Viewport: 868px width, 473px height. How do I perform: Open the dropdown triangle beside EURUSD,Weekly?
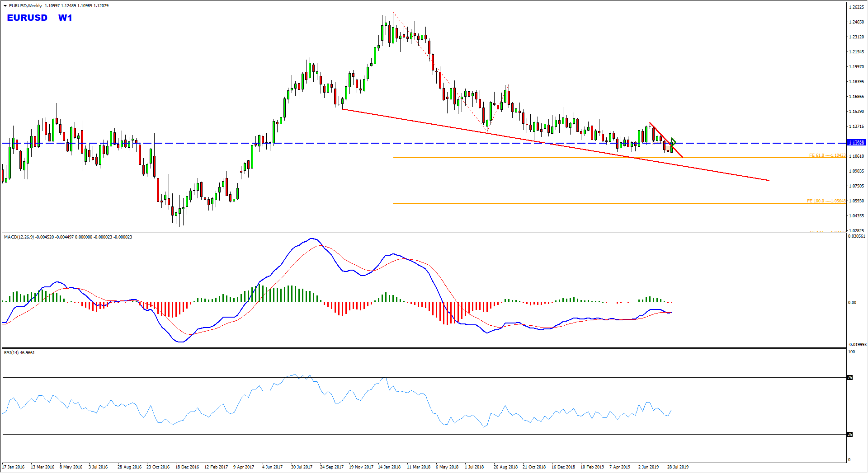(5, 6)
